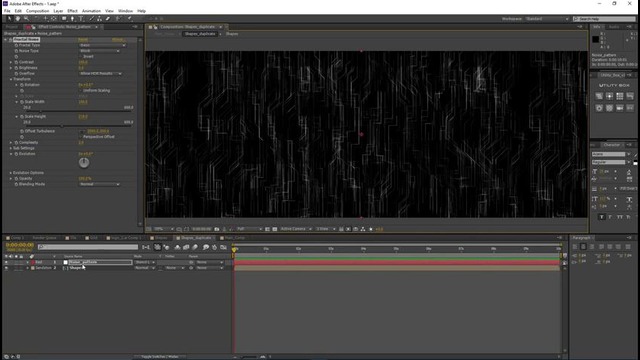
Task: Open the timeline composition mini-flowchart icon
Action: [146, 247]
